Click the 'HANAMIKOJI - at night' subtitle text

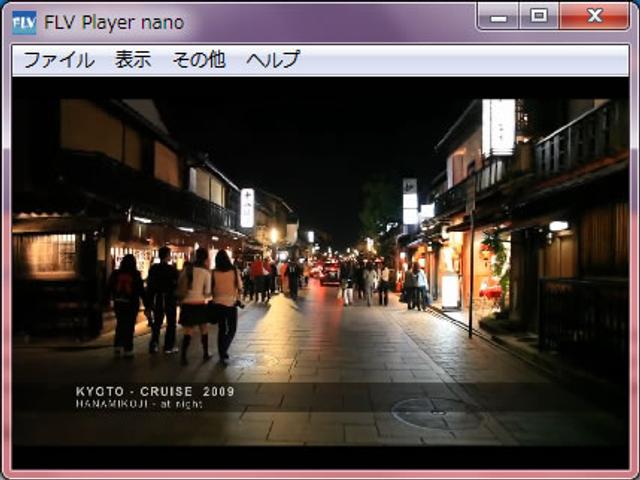coord(139,404)
